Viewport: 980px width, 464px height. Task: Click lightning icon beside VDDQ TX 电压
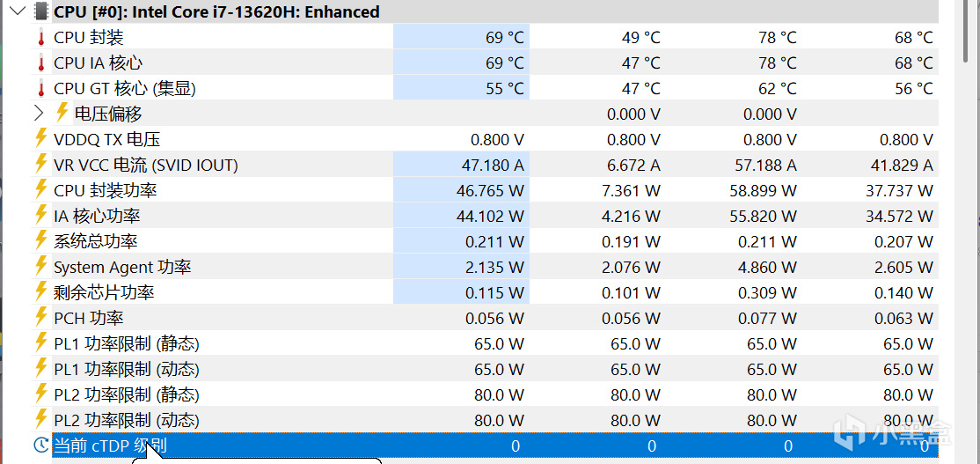[41, 138]
